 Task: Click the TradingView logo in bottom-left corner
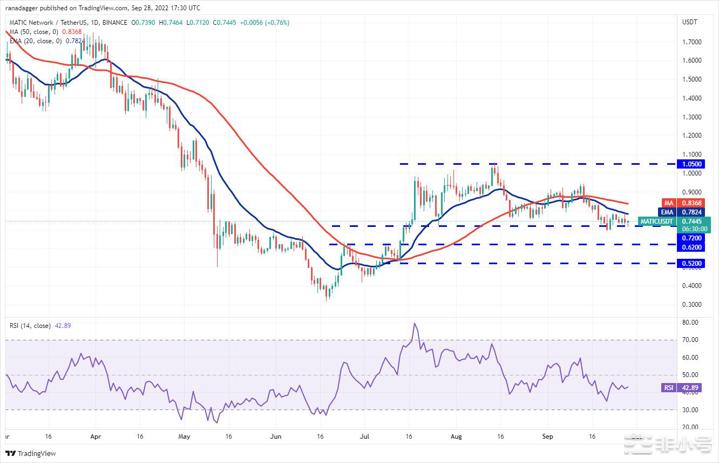click(28, 452)
